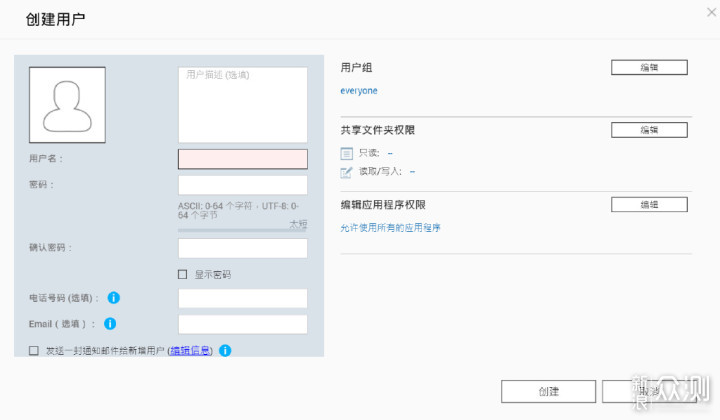Click the everyone group text
This screenshot has height=420, width=720.
tap(359, 91)
